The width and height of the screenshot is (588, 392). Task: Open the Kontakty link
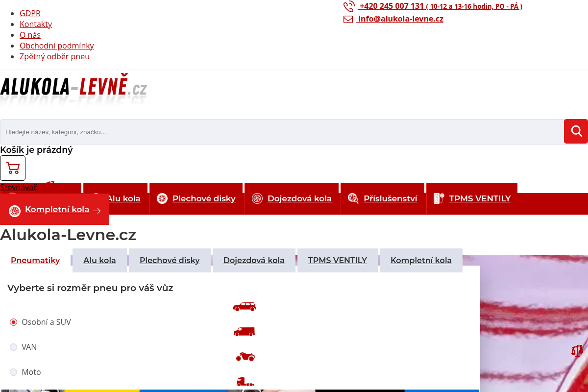(x=36, y=24)
